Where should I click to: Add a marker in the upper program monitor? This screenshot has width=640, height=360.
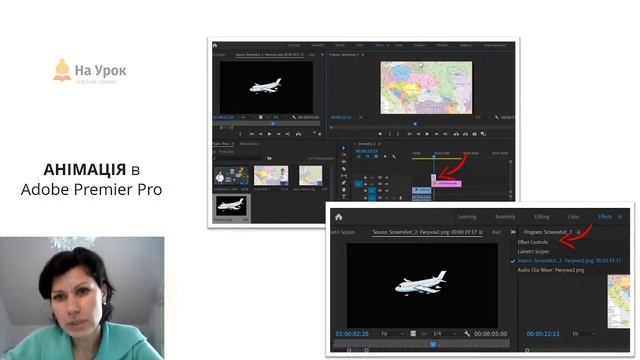[x=380, y=134]
